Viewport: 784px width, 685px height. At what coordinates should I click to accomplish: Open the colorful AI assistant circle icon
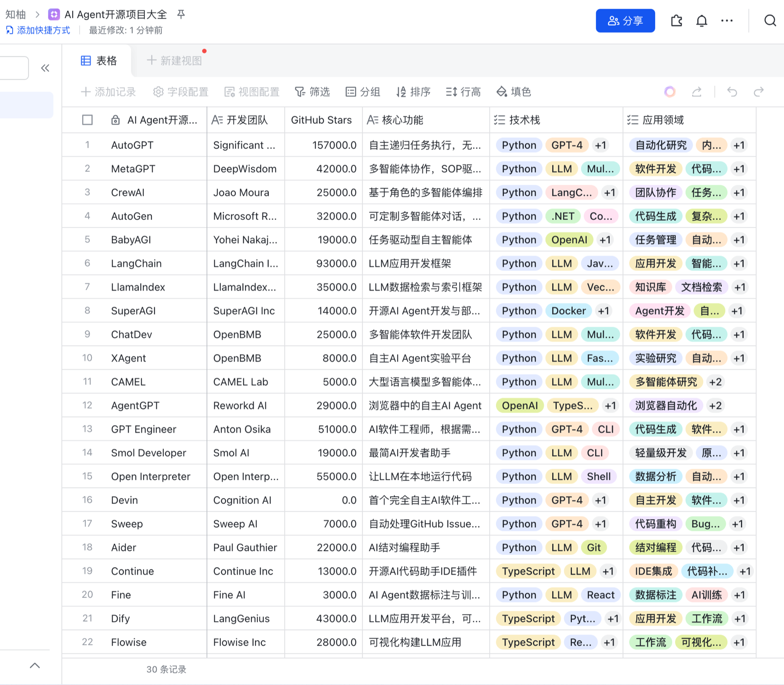[670, 92]
